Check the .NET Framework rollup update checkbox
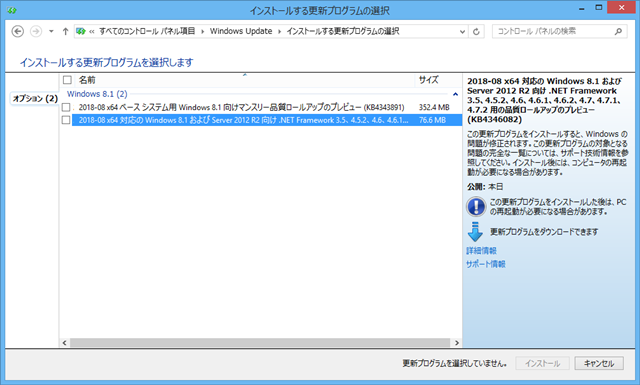The height and width of the screenshot is (385, 640). tap(66, 120)
